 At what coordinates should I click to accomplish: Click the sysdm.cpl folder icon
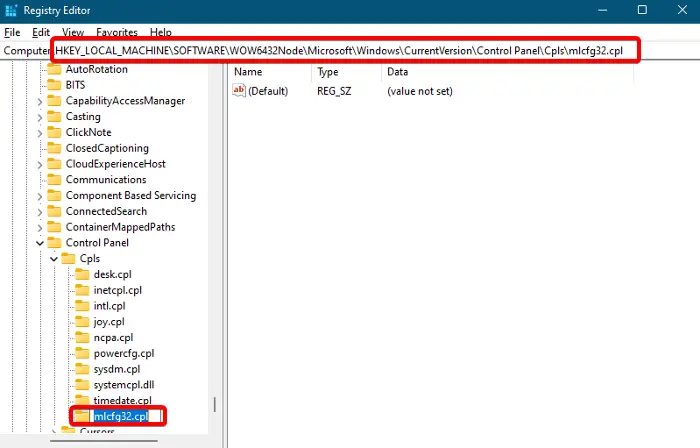82,369
